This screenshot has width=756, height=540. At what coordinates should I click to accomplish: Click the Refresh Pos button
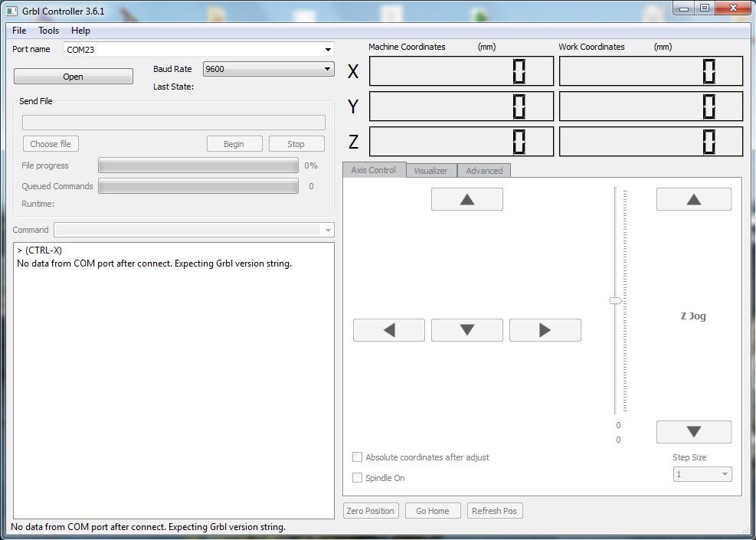click(494, 511)
